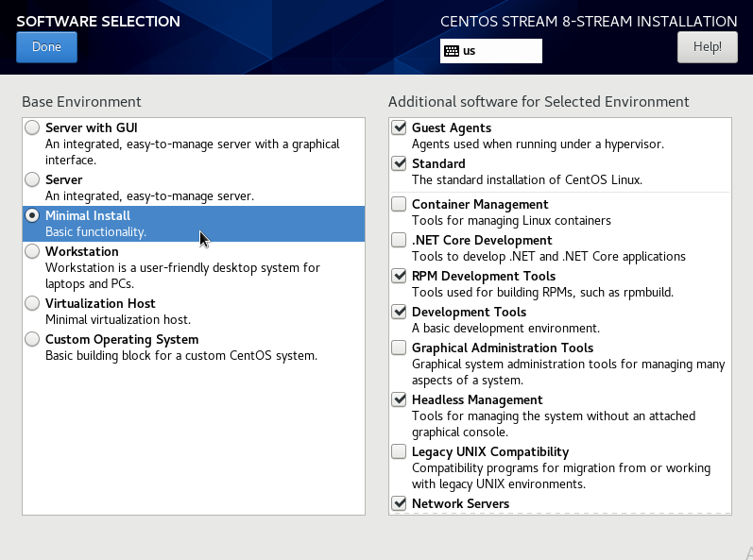The width and height of the screenshot is (753, 560).
Task: Enable Graphical Administration Tools checkbox
Action: click(399, 348)
